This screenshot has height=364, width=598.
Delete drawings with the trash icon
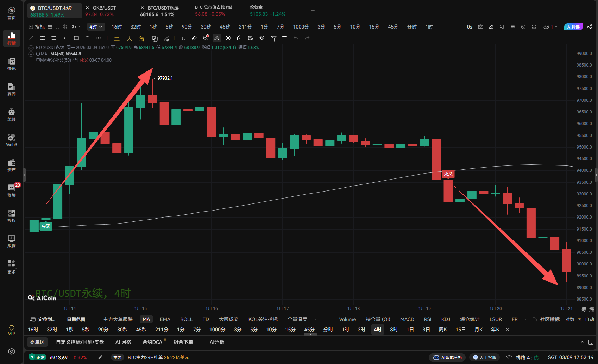284,38
